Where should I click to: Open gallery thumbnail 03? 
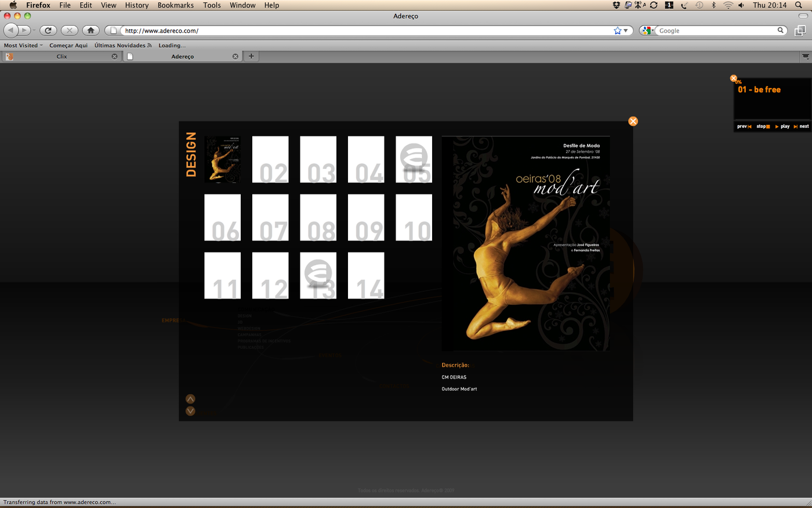318,160
